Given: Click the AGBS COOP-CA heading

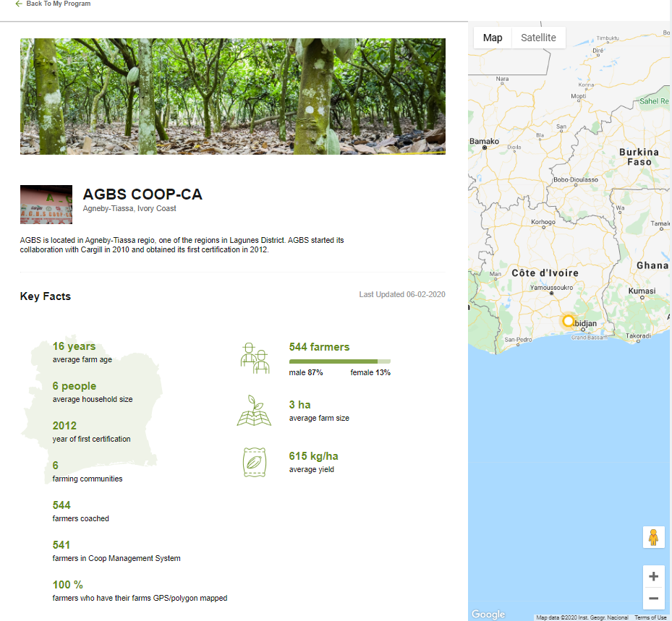Looking at the screenshot, I should 143,194.
